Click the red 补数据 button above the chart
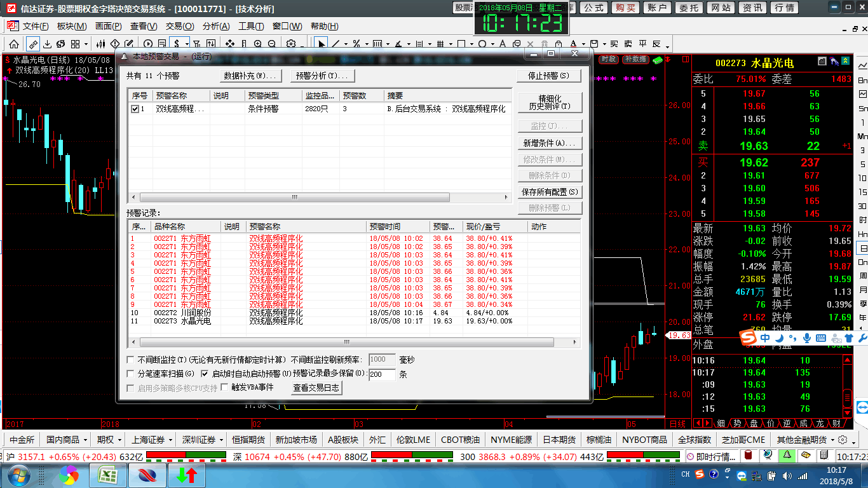The image size is (868, 488). pos(635,59)
